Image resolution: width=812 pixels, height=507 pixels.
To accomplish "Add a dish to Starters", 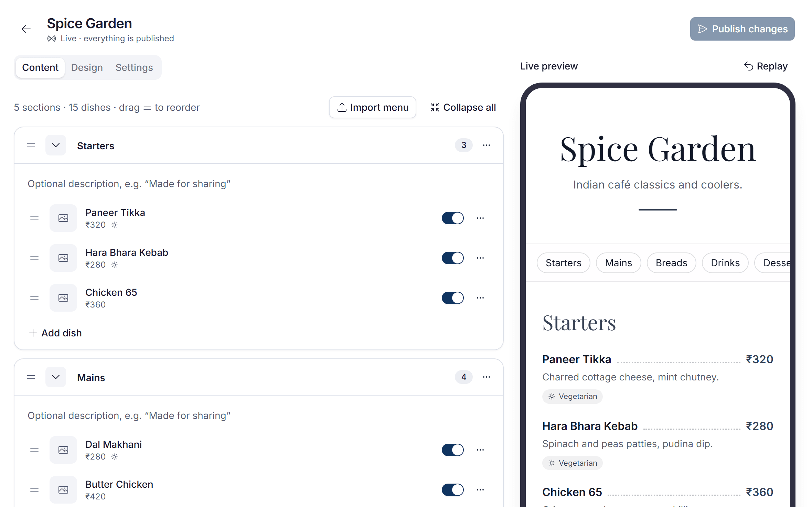I will [55, 333].
